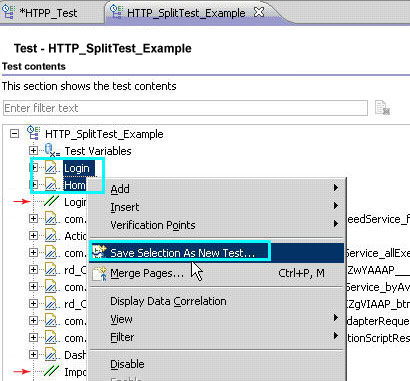Open the Insert submenu
Image resolution: width=410 pixels, height=381 pixels.
click(x=216, y=207)
